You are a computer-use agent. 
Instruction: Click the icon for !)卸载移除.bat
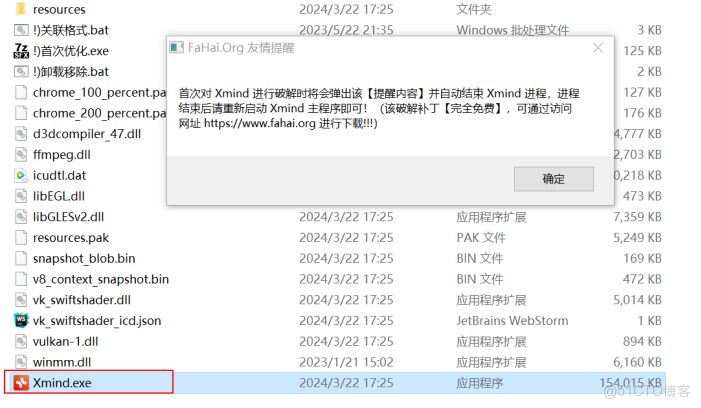(x=21, y=72)
